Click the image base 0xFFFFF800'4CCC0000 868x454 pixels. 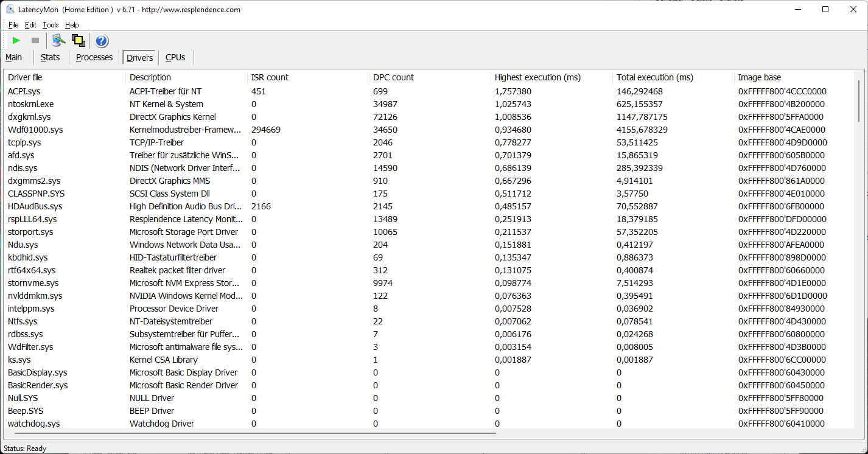click(x=782, y=91)
